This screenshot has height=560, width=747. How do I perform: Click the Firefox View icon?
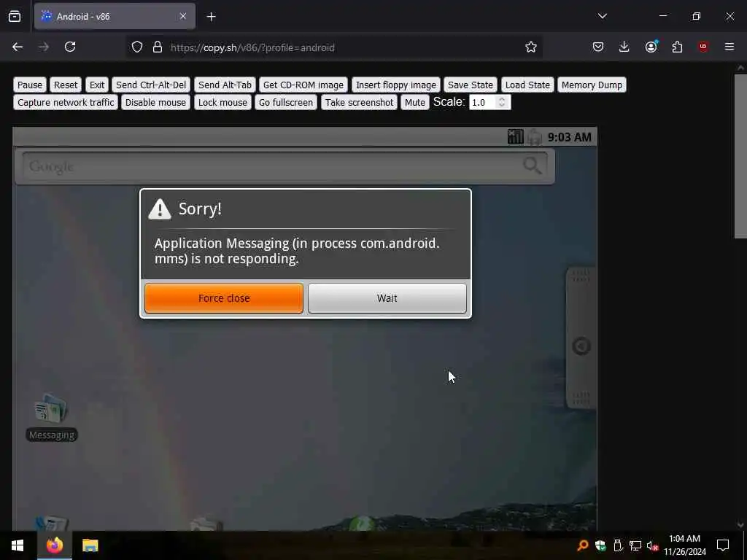click(15, 17)
